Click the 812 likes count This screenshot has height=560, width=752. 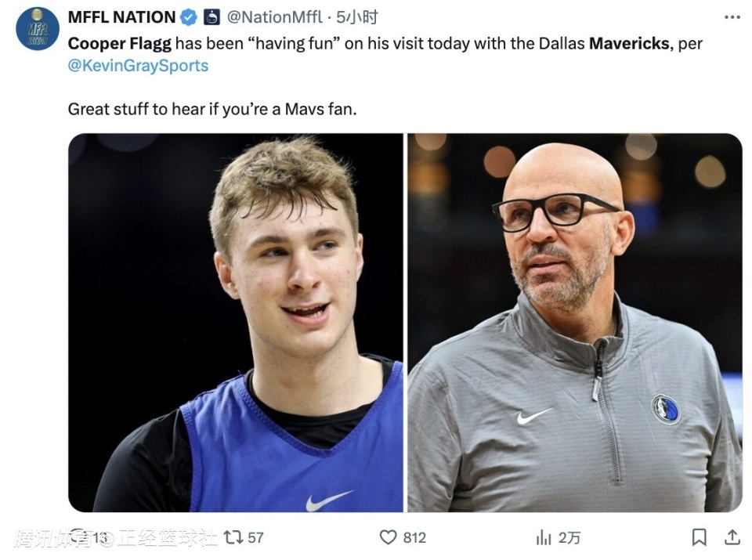pyautogui.click(x=414, y=537)
